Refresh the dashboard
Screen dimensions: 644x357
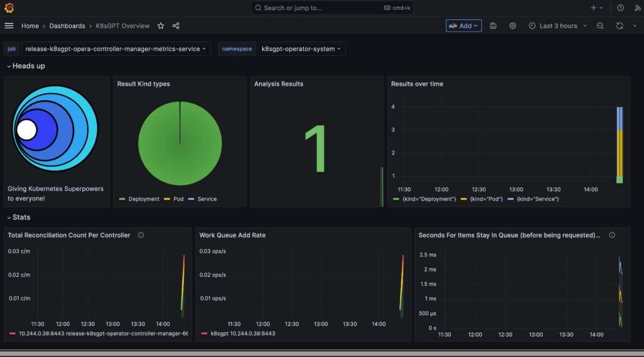(x=619, y=26)
